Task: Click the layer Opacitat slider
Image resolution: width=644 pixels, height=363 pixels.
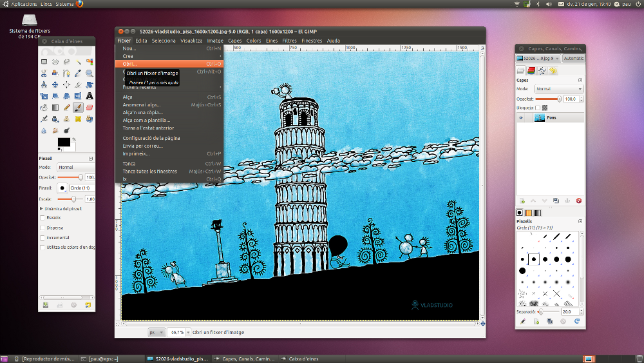Action: point(549,99)
